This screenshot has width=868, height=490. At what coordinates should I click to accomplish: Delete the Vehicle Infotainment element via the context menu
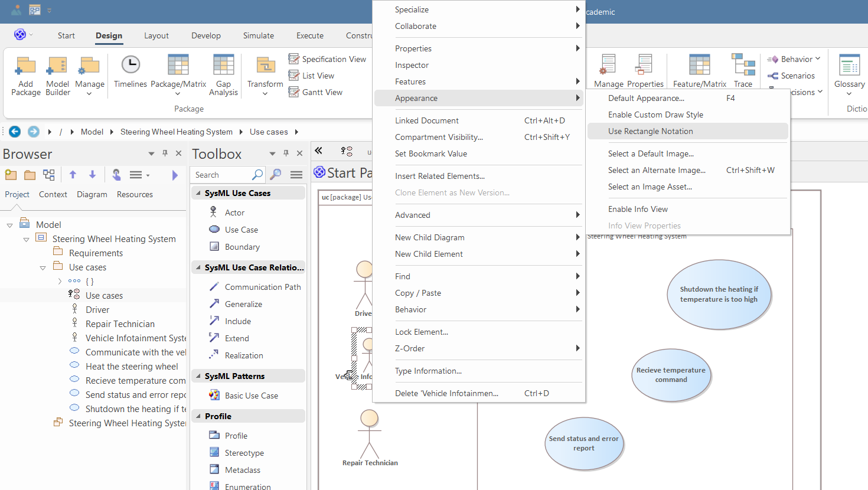pyautogui.click(x=479, y=393)
